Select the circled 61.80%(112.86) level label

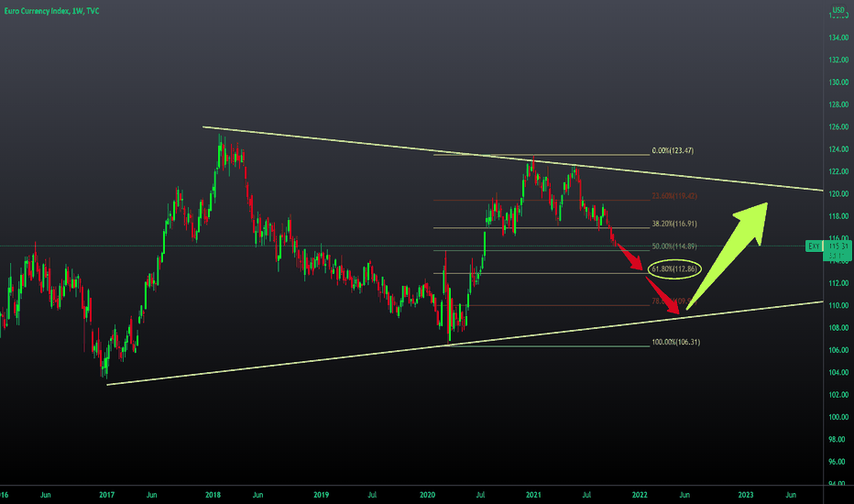(673, 268)
